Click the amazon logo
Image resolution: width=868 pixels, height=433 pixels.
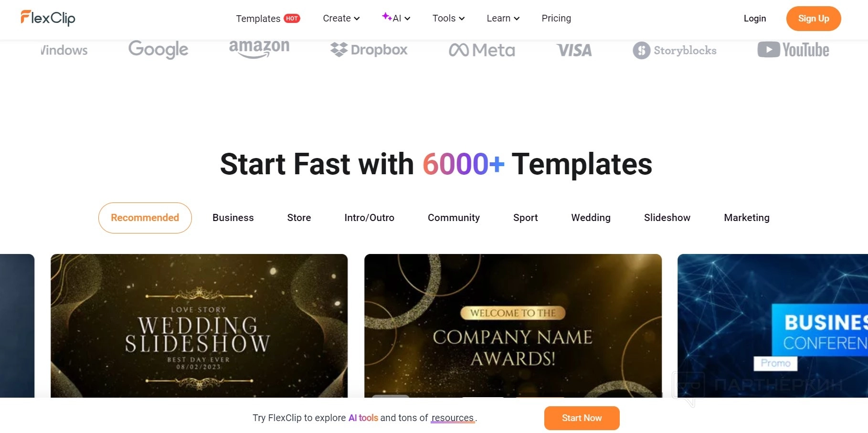coord(259,48)
